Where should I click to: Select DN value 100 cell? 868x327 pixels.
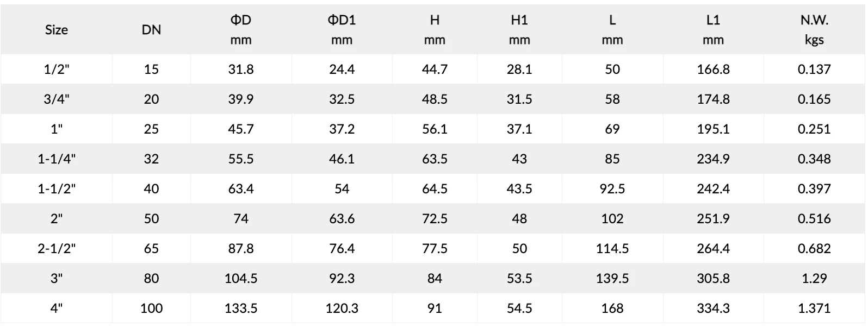151,309
